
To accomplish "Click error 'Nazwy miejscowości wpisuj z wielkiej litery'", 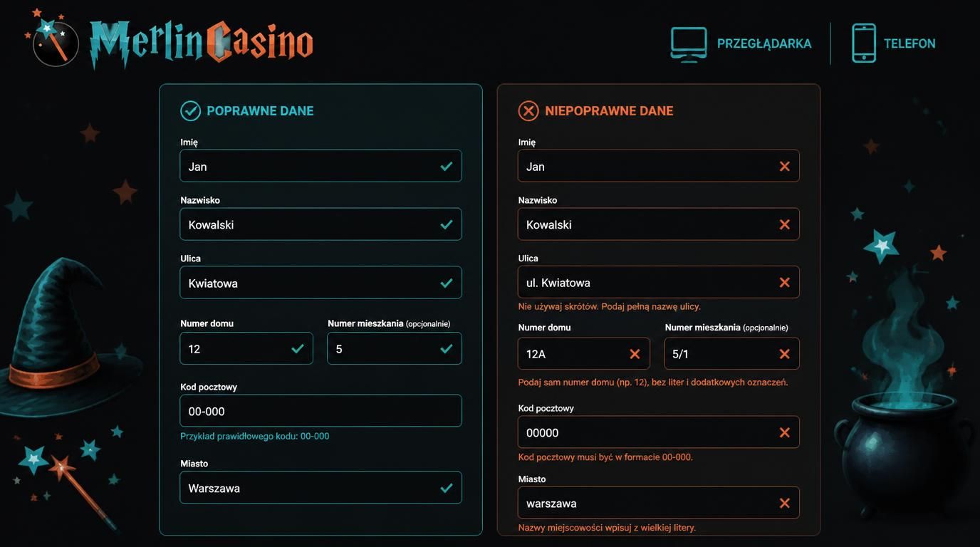I will [x=607, y=528].
